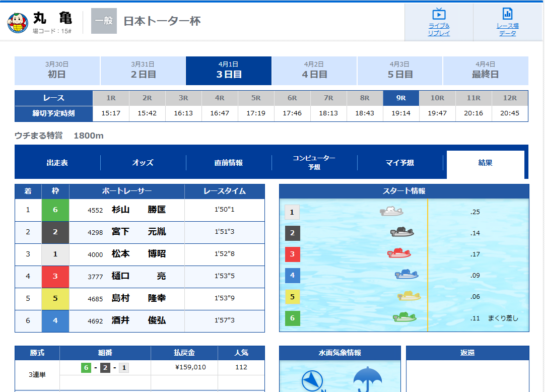
Task: Click the 一般 grade badge
Action: tap(104, 21)
